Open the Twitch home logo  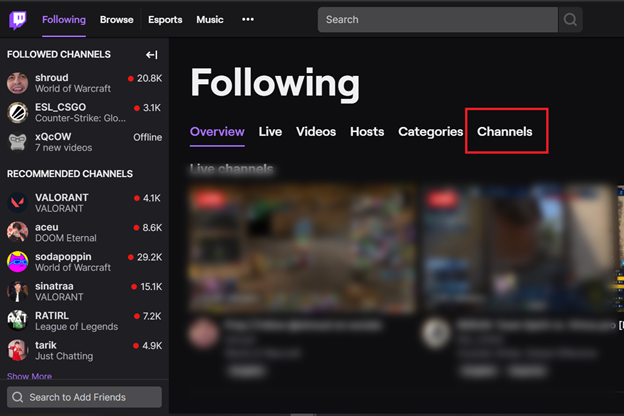click(x=18, y=20)
